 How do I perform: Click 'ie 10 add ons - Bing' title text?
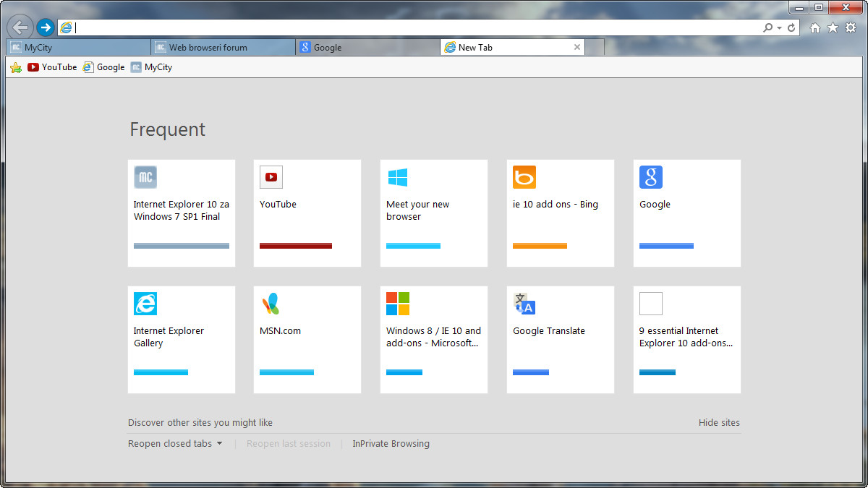pos(556,205)
